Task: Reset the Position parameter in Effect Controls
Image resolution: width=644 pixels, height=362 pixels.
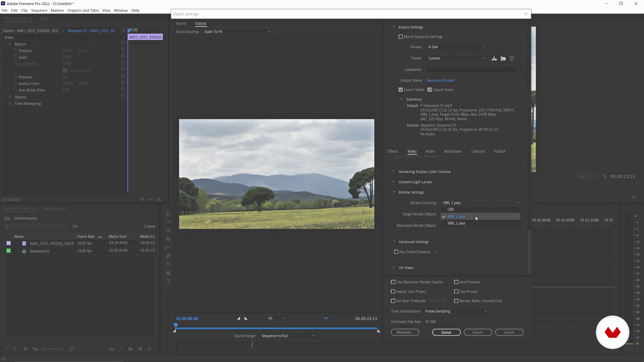Action: coord(123,50)
